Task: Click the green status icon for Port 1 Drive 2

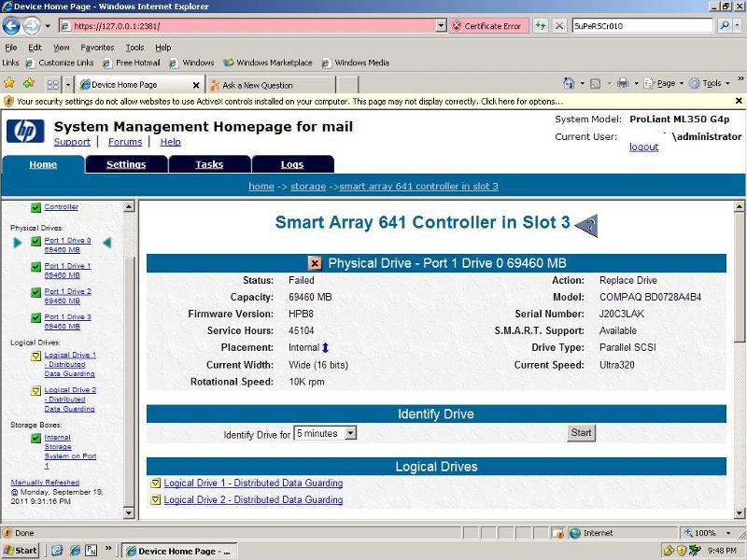Action: [x=35, y=292]
